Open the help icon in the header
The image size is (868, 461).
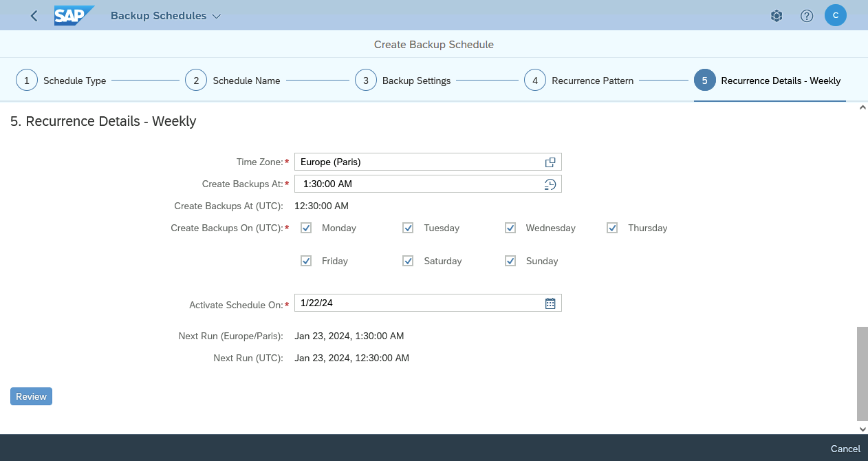coord(806,15)
